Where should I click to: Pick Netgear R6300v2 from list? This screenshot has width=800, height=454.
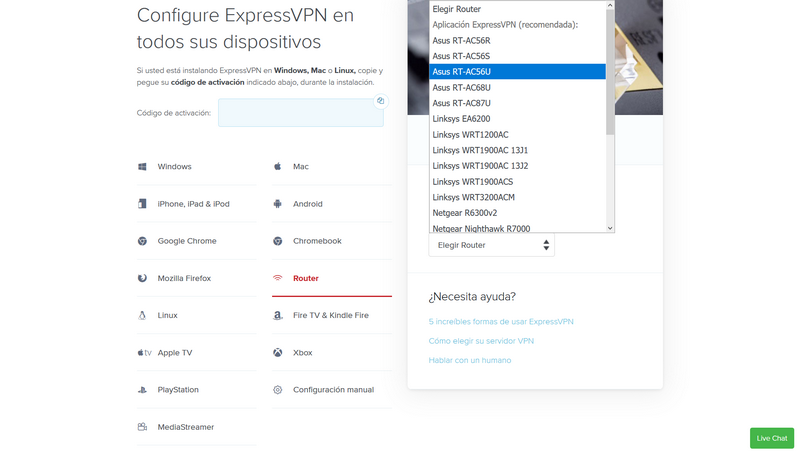pyautogui.click(x=517, y=213)
